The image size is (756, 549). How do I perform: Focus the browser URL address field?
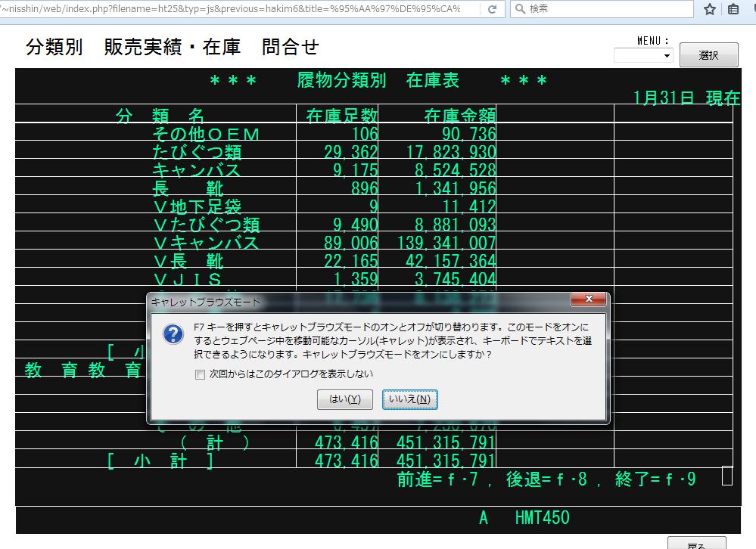pos(235,9)
